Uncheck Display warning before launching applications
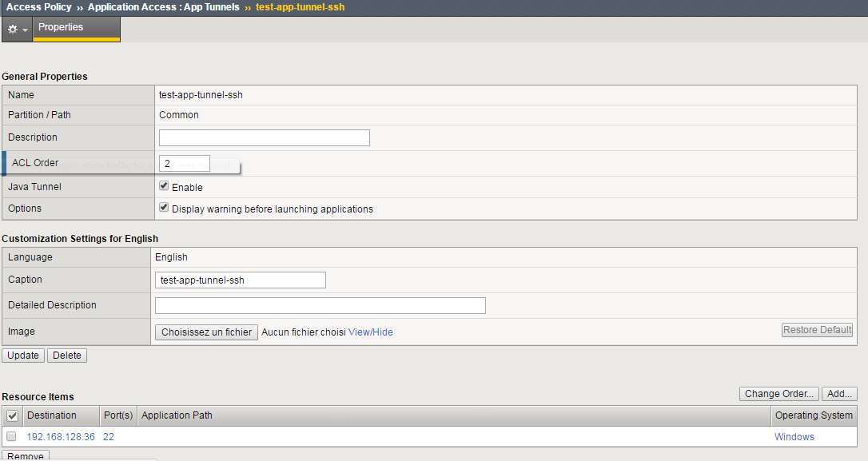This screenshot has height=461, width=868. (x=164, y=208)
